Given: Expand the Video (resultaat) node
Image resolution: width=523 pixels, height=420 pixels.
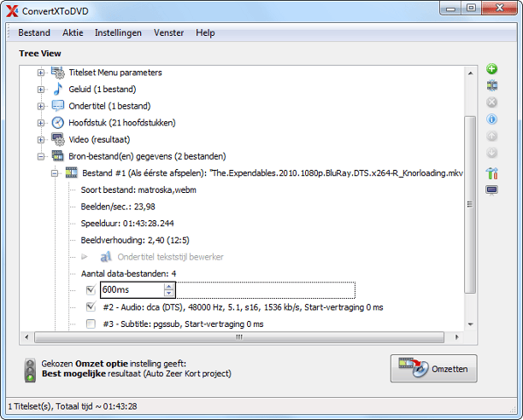Looking at the screenshot, I should point(41,139).
